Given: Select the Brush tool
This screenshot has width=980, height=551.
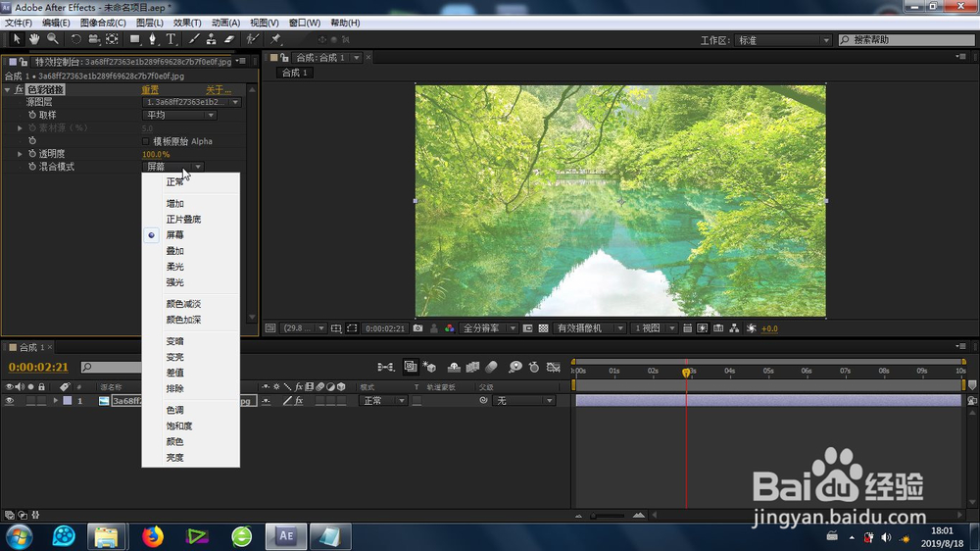Looking at the screenshot, I should [x=194, y=39].
